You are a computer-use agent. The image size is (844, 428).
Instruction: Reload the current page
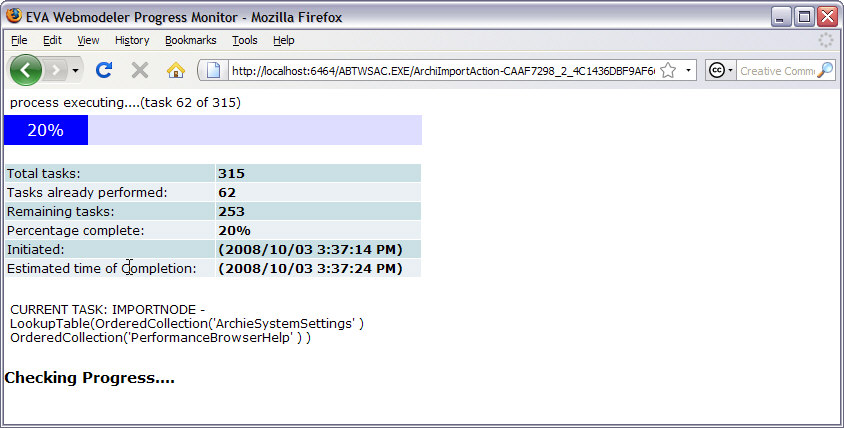pos(103,70)
